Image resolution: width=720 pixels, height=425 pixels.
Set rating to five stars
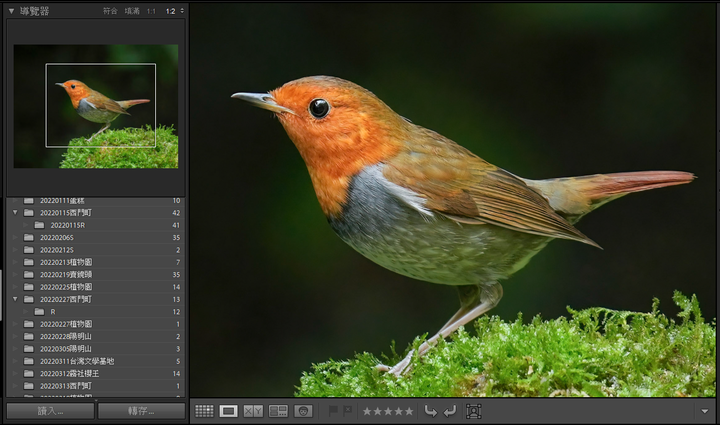pos(409,411)
